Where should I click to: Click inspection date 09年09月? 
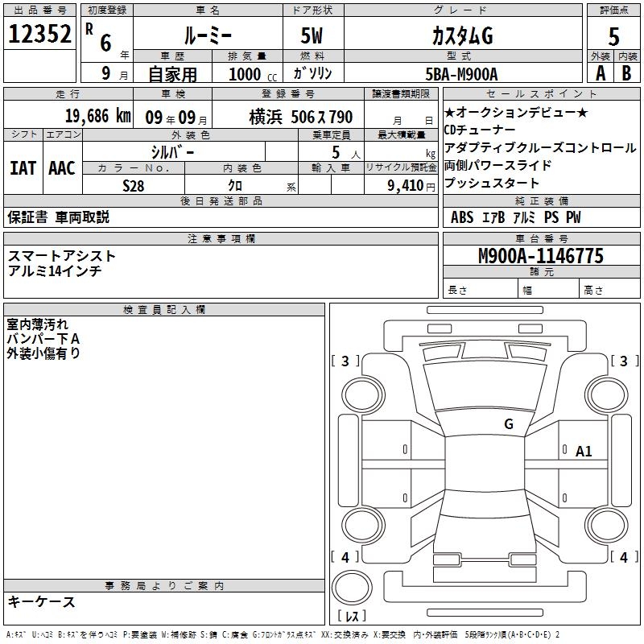tap(176, 118)
